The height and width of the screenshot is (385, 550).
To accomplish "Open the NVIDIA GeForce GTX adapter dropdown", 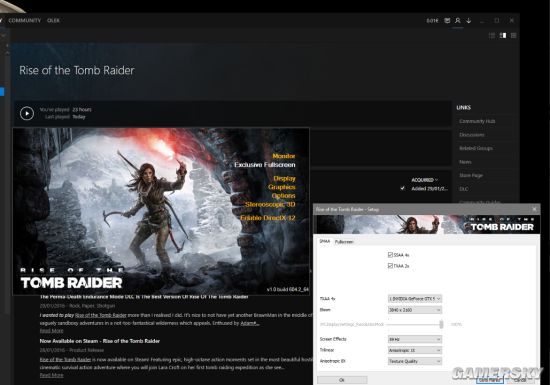I will pyautogui.click(x=415, y=298).
